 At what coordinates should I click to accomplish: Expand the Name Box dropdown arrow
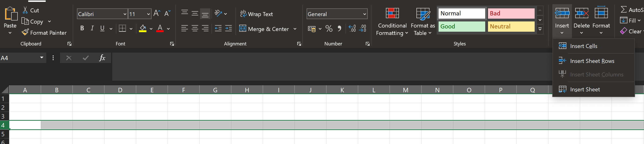(42, 58)
